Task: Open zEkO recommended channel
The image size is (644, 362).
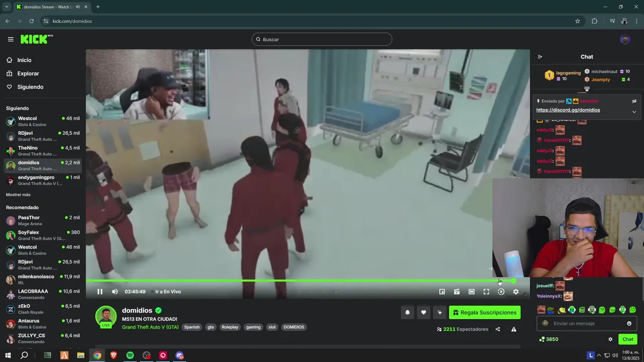Action: [42, 309]
